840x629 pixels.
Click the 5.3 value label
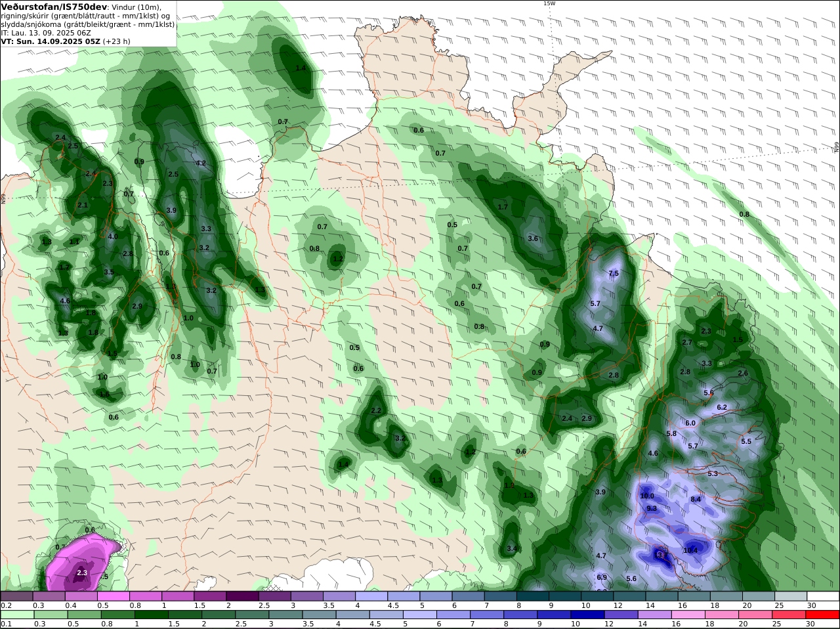pyautogui.click(x=713, y=473)
